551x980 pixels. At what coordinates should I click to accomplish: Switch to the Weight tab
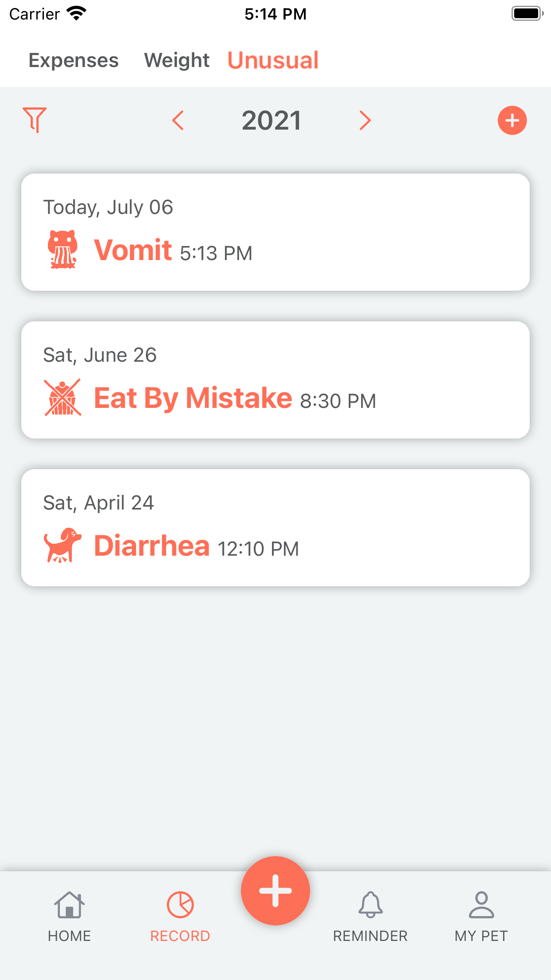(177, 60)
